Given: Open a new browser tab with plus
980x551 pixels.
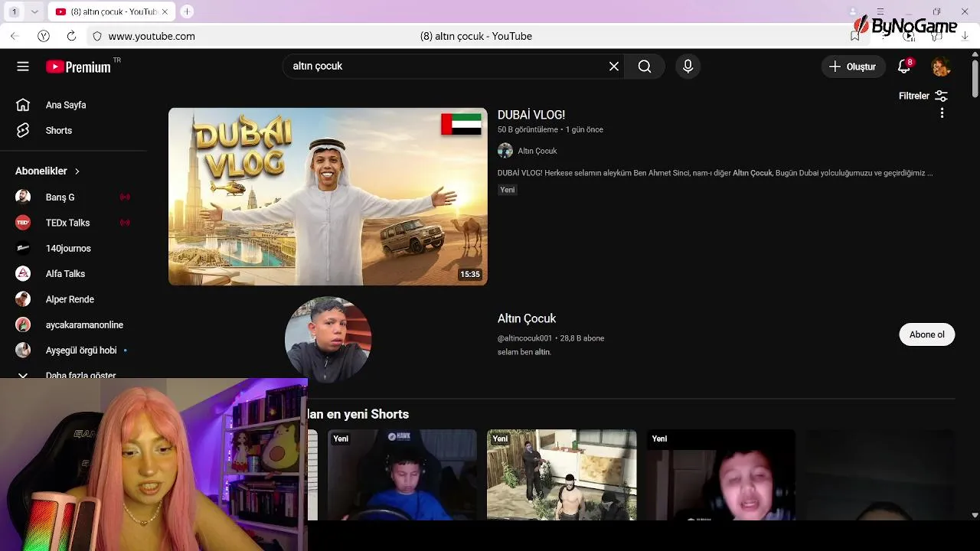Looking at the screenshot, I should [187, 11].
